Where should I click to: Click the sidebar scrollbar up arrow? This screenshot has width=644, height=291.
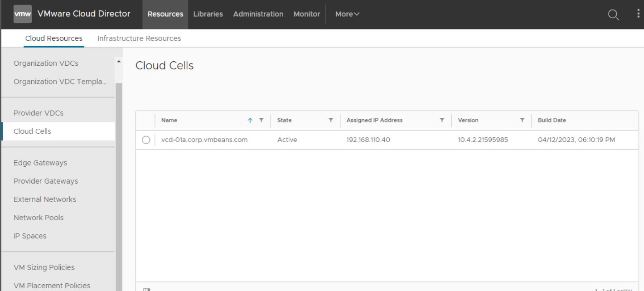pyautogui.click(x=119, y=61)
